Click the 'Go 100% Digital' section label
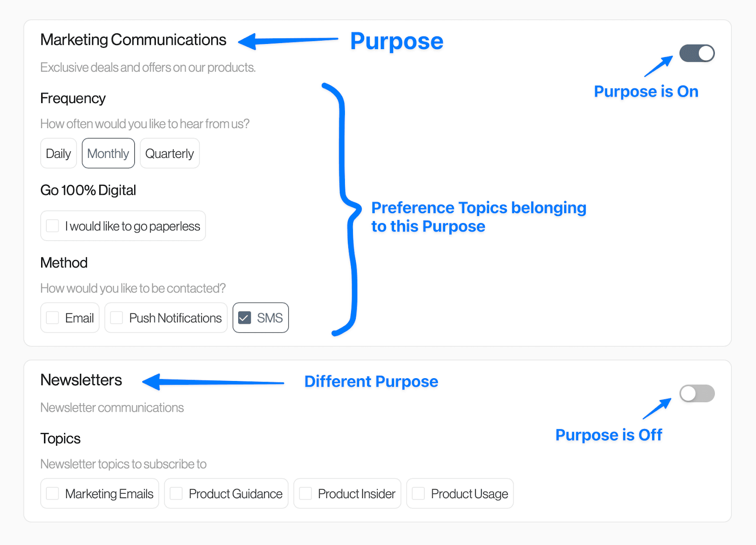Image resolution: width=756 pixels, height=545 pixels. (x=88, y=190)
